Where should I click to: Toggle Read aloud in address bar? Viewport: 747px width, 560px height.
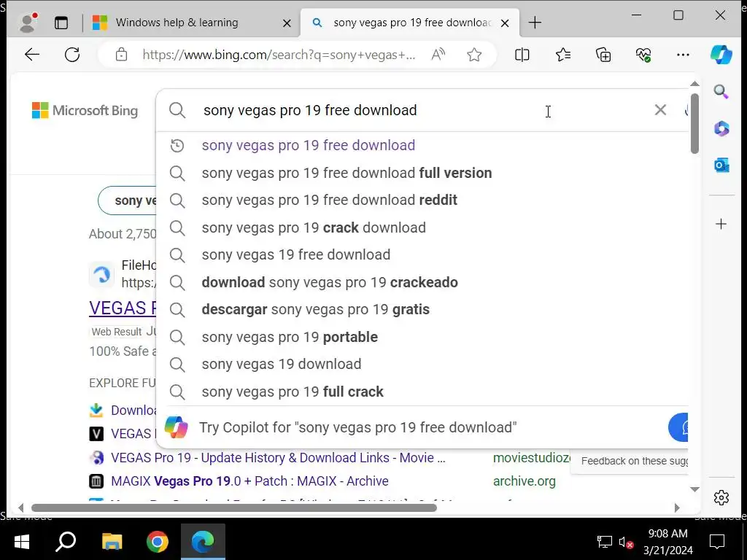coord(438,54)
